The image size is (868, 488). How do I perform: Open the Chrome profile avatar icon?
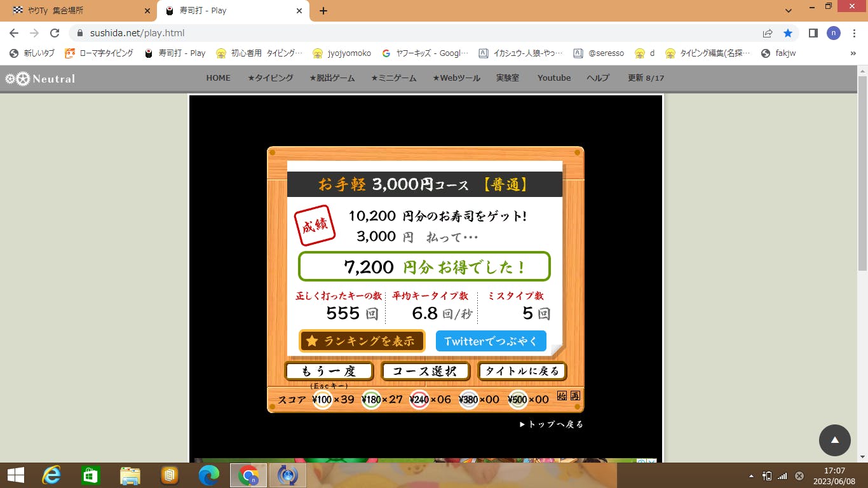(x=833, y=33)
